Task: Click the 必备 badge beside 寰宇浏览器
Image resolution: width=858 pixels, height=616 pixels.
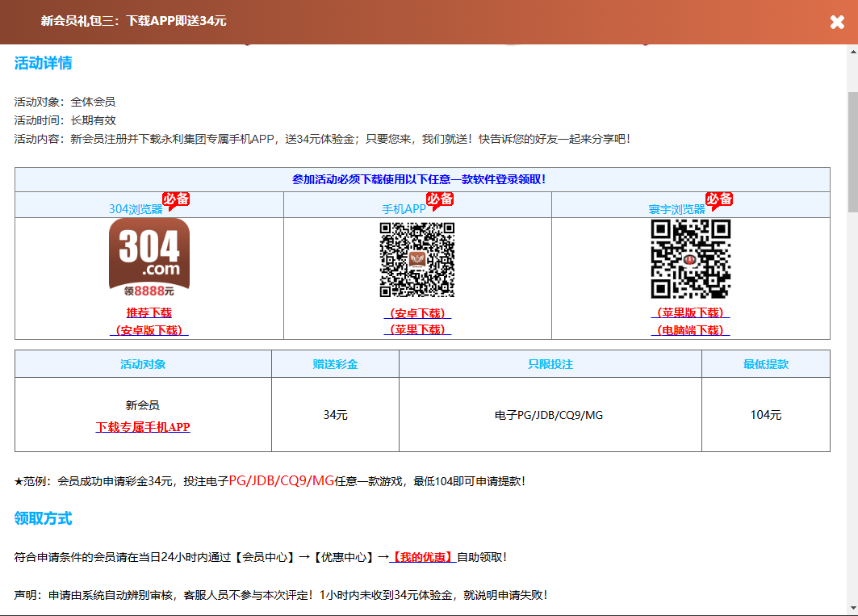Action: 718,199
